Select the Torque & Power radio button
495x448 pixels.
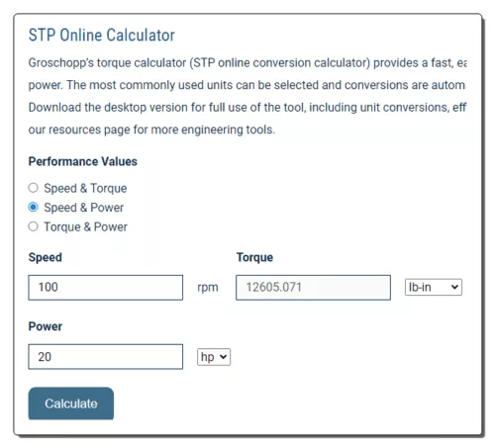point(33,226)
